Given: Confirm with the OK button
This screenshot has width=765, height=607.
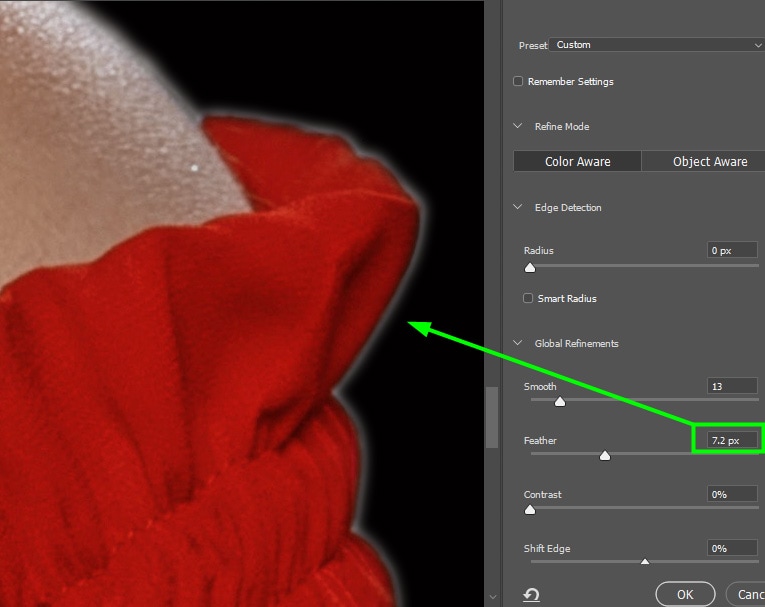Looking at the screenshot, I should click(x=685, y=594).
